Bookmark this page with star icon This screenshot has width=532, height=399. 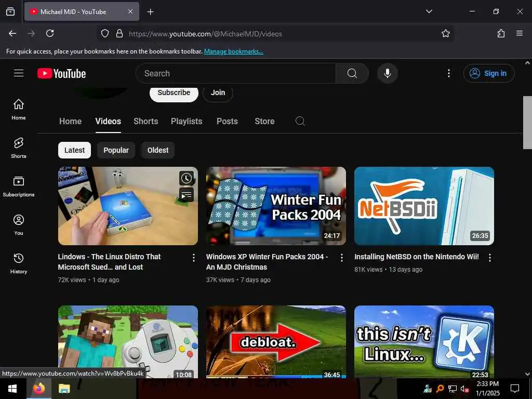445,34
